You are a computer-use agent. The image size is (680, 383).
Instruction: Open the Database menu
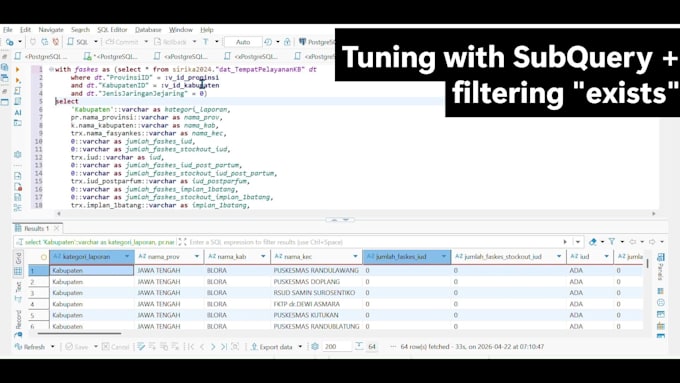pyautogui.click(x=148, y=29)
